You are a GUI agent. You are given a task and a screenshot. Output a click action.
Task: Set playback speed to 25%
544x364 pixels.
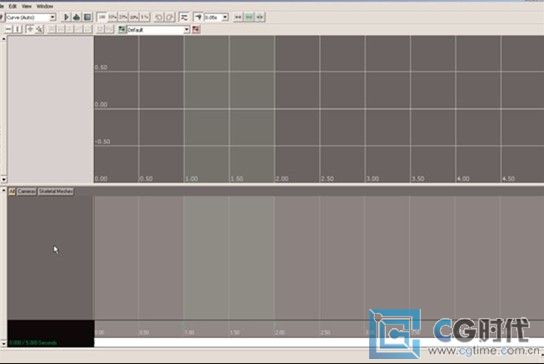123,17
